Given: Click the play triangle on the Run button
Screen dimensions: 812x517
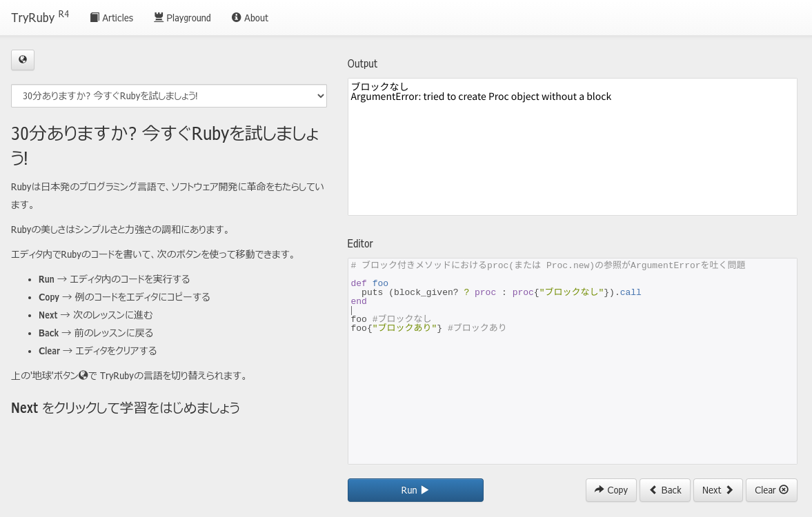Looking at the screenshot, I should 425,490.
